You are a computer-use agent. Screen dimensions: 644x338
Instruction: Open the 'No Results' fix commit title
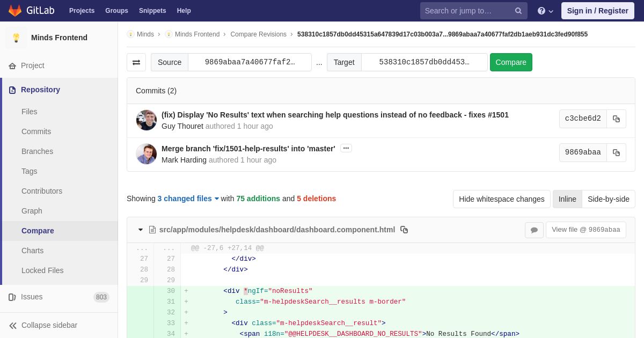335,115
